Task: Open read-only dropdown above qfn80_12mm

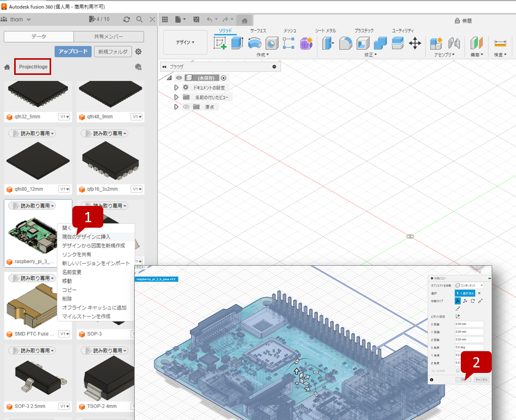Action: click(x=32, y=133)
